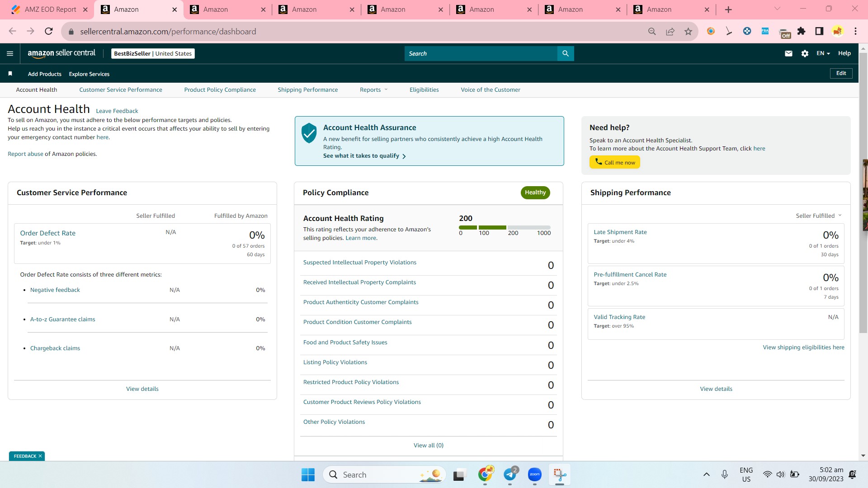Open the Seller Fulfilled dropdown in Shipping Performance
Viewport: 868px width, 488px height.
[819, 216]
